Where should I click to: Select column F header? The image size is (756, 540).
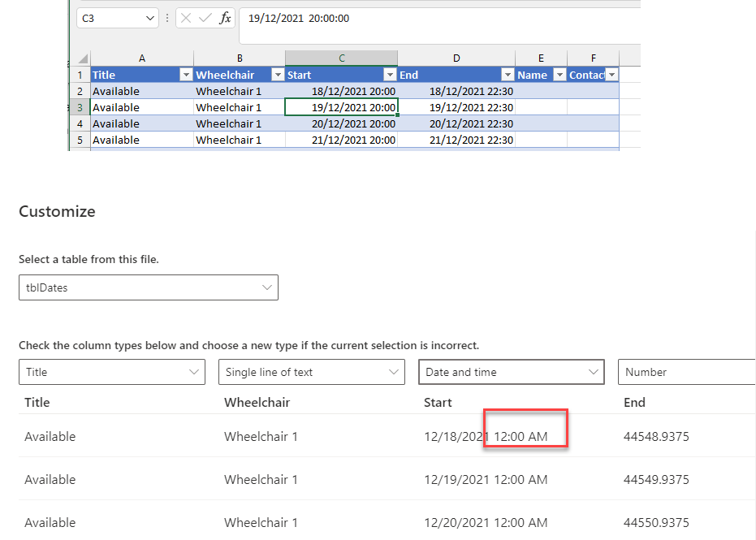(593, 58)
